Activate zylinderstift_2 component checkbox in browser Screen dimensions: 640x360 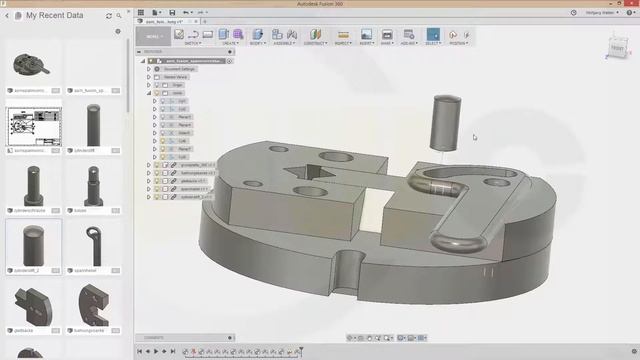point(165,197)
